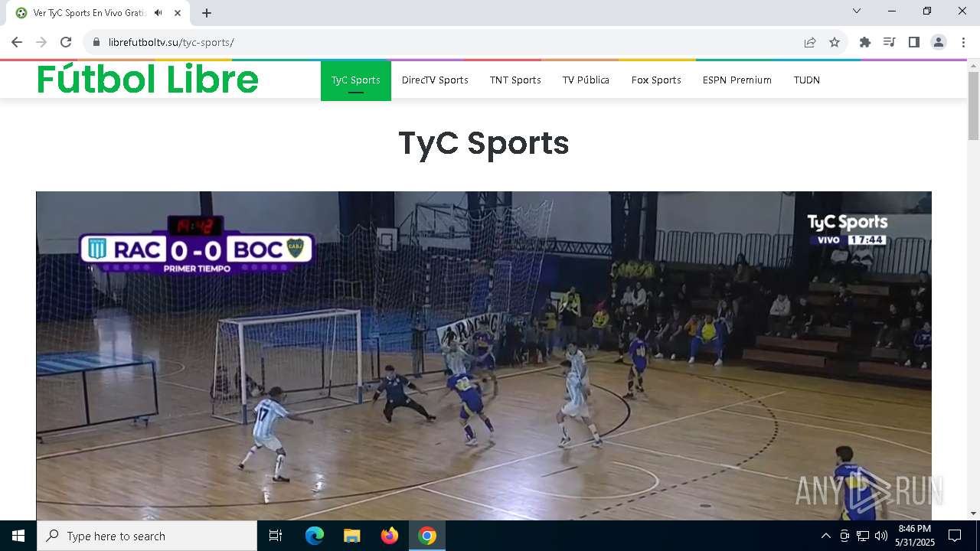Select TyC Sports channel menu item
Viewport: 980px width, 551px height.
356,80
